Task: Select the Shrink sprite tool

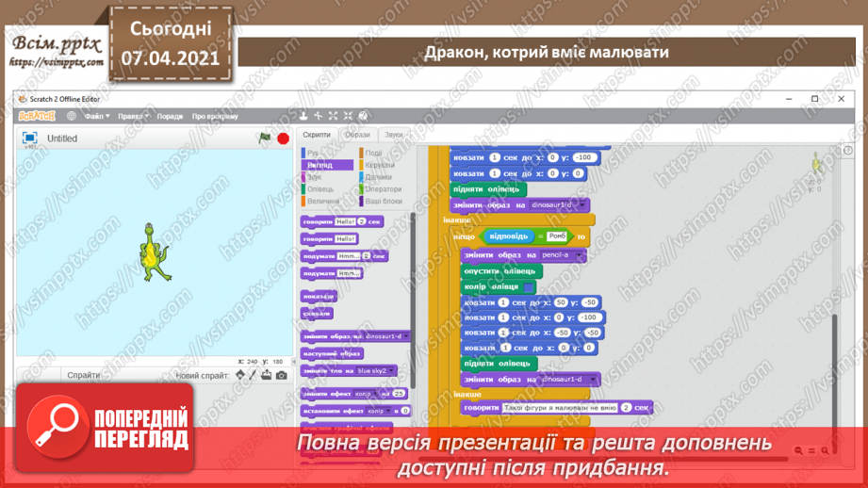Action: [348, 116]
